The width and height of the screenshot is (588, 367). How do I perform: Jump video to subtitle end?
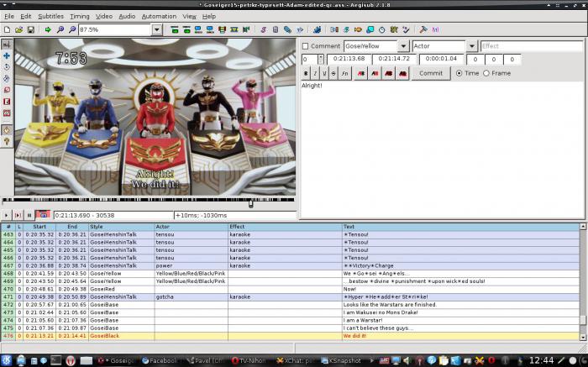pos(186,29)
